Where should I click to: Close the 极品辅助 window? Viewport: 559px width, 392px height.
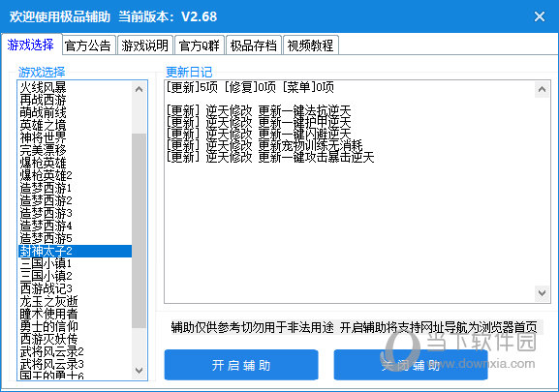point(539,16)
